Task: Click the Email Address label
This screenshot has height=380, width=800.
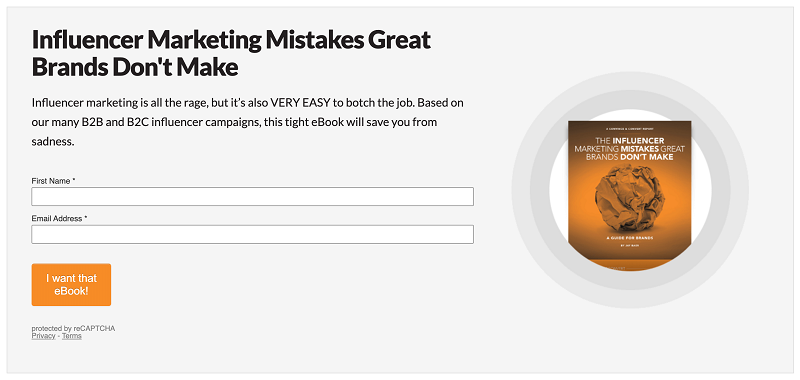Action: click(59, 218)
